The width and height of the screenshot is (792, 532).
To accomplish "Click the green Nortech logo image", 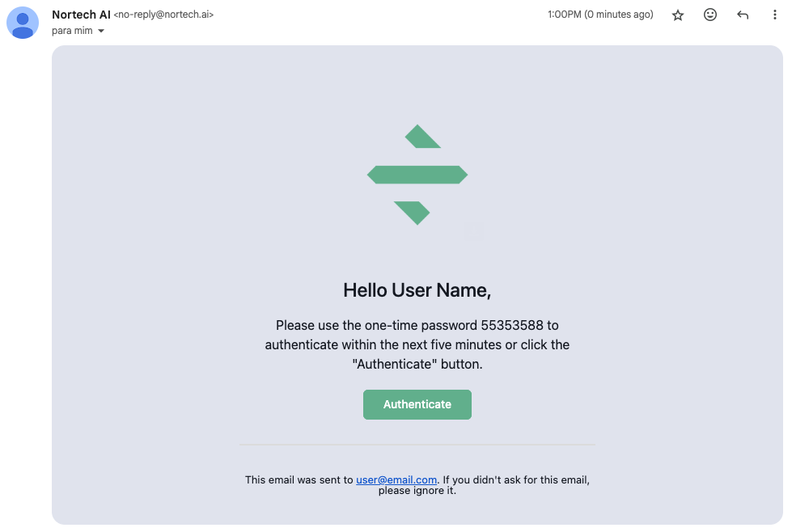I will tap(417, 175).
